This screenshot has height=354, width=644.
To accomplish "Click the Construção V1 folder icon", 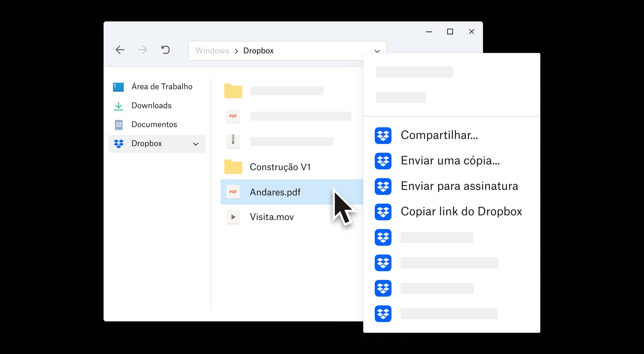I will click(x=233, y=167).
